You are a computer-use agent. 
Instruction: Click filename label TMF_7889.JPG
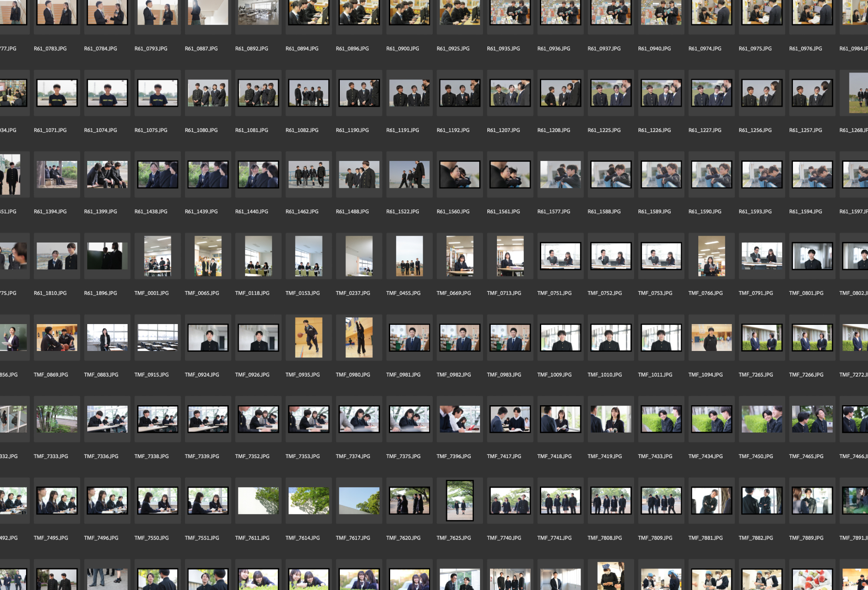coord(806,538)
